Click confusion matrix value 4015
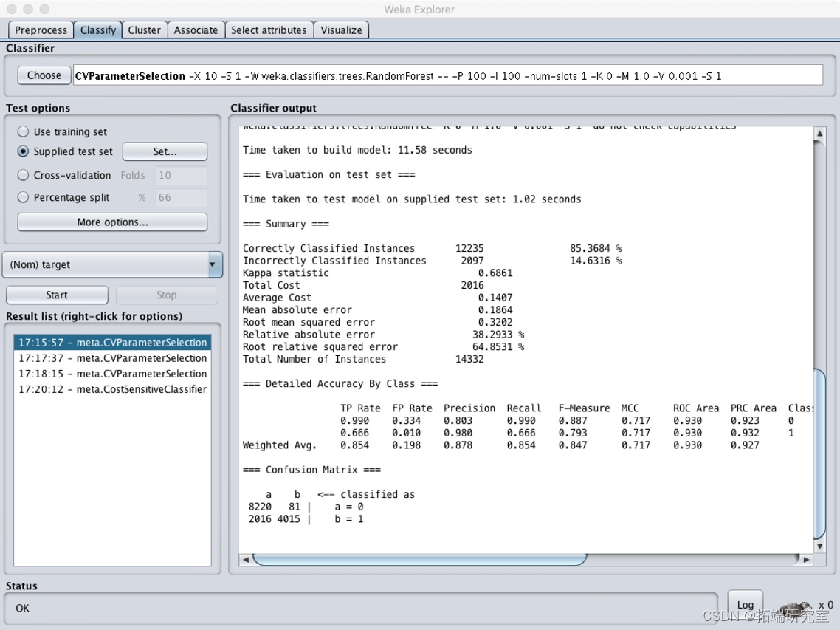The width and height of the screenshot is (840, 630). coord(289,519)
